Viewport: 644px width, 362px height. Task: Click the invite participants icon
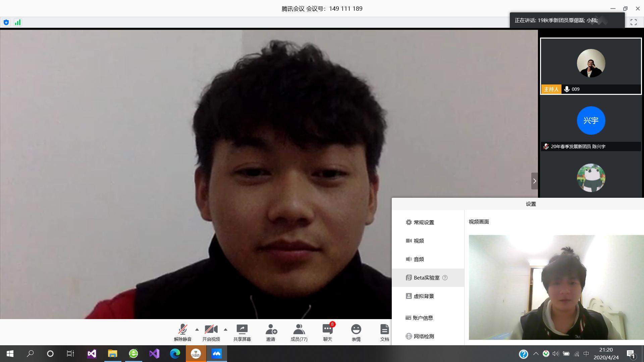[271, 330]
